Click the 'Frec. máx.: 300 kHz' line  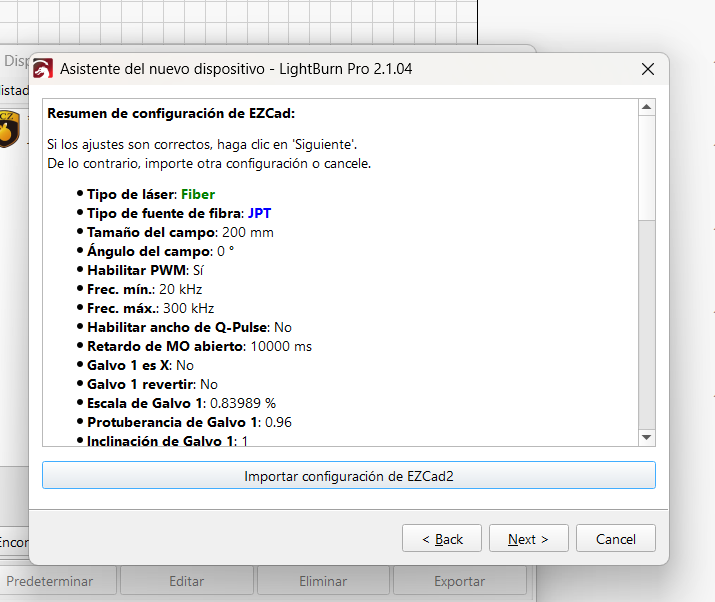click(150, 309)
